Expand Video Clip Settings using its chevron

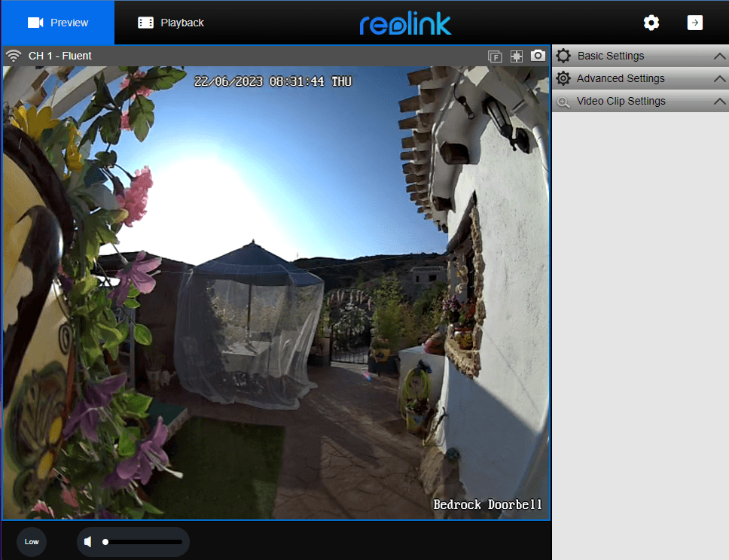(x=719, y=102)
